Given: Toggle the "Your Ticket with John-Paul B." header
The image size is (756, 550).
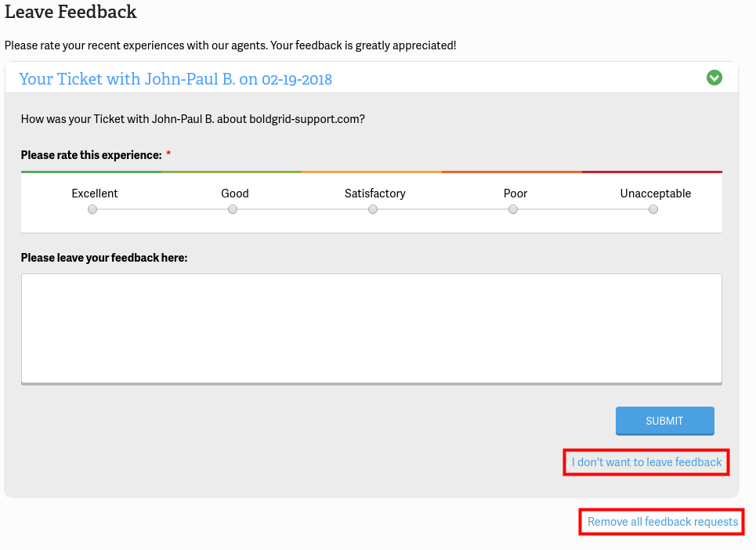Looking at the screenshot, I should [176, 79].
